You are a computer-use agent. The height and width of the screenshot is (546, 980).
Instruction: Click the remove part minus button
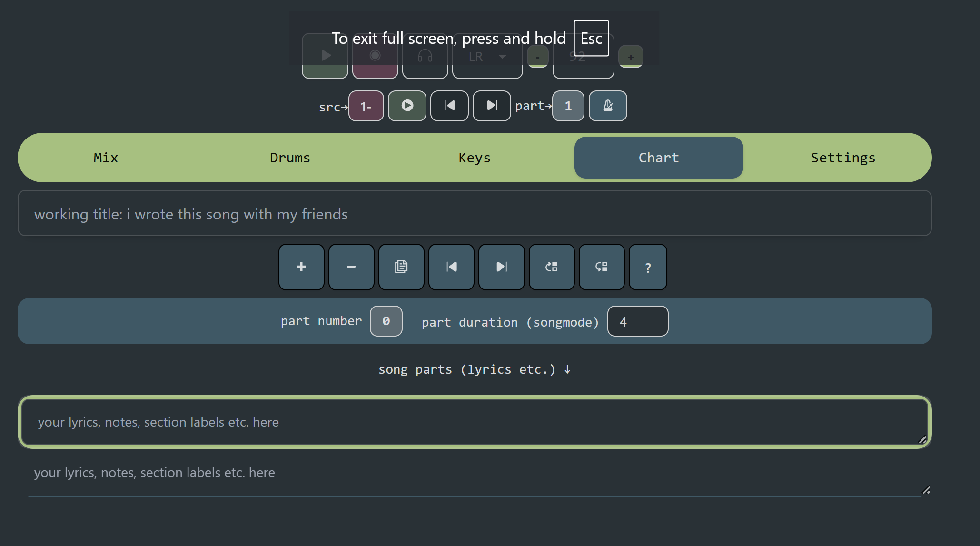coord(351,267)
